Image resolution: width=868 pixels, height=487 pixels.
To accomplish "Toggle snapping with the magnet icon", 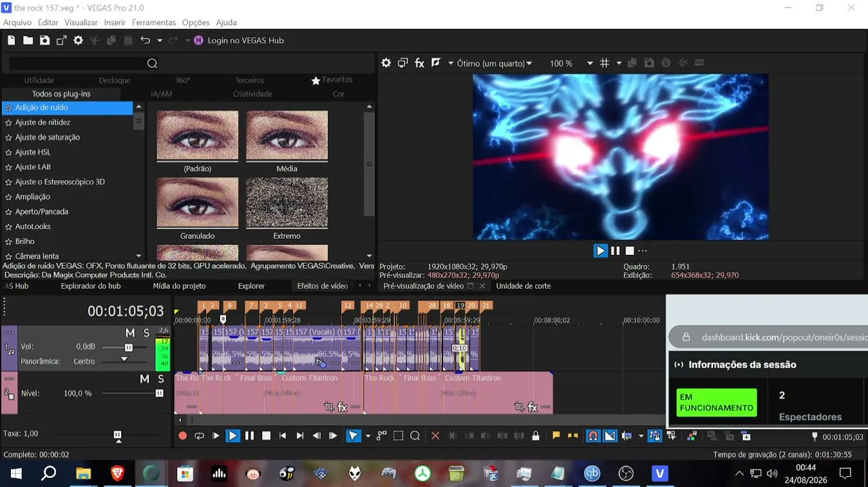I will point(593,436).
